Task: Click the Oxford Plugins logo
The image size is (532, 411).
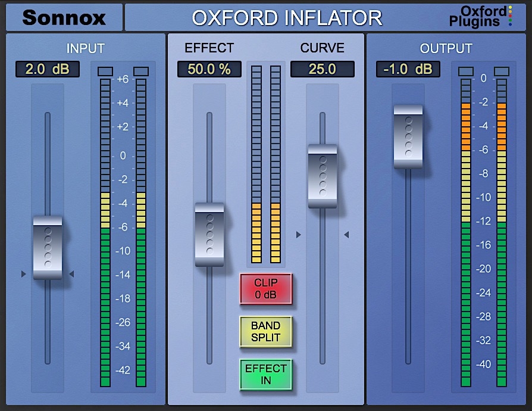Action: pyautogui.click(x=480, y=16)
